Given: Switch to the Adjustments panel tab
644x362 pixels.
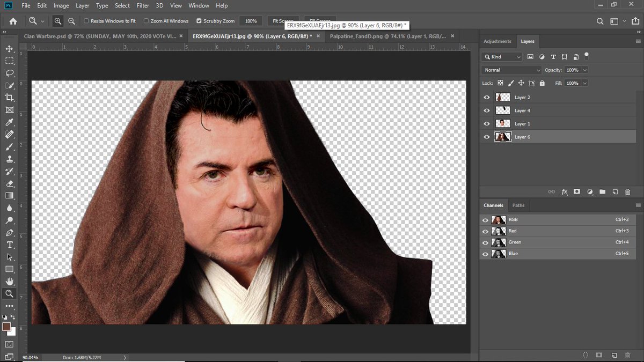Looking at the screenshot, I should coord(497,41).
